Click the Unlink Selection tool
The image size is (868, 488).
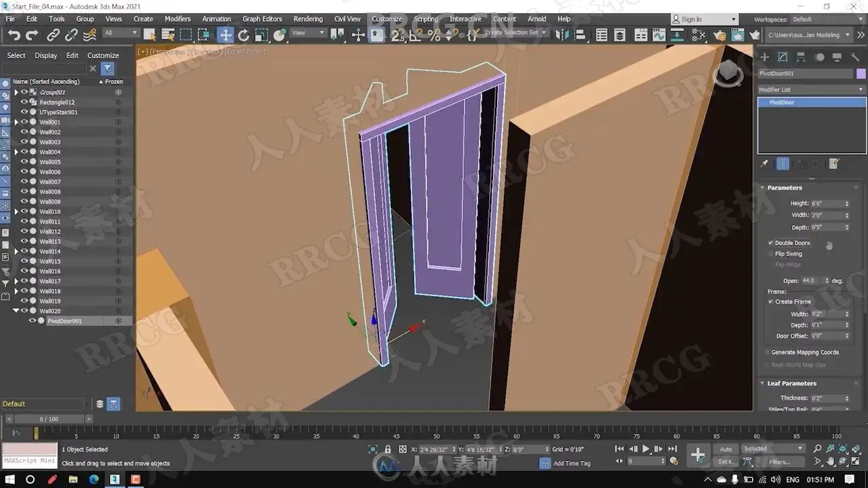pos(71,35)
